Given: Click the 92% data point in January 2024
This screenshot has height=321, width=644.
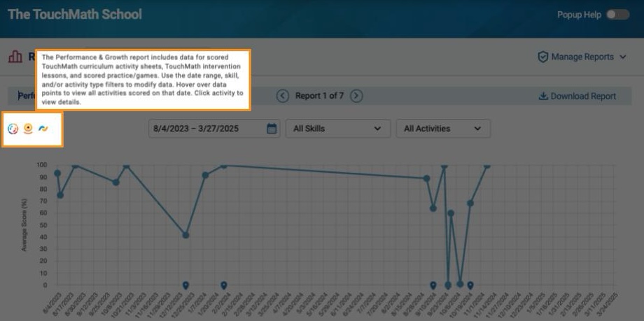Looking at the screenshot, I should tap(205, 176).
